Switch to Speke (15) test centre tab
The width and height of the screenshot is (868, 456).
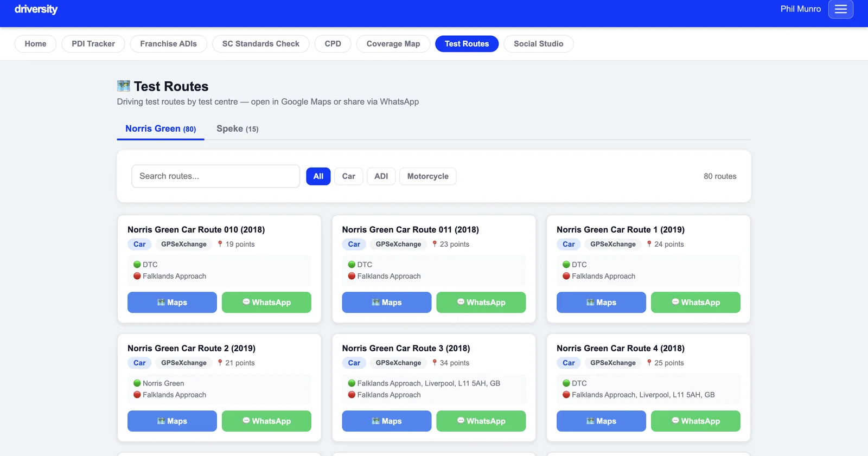pos(238,129)
